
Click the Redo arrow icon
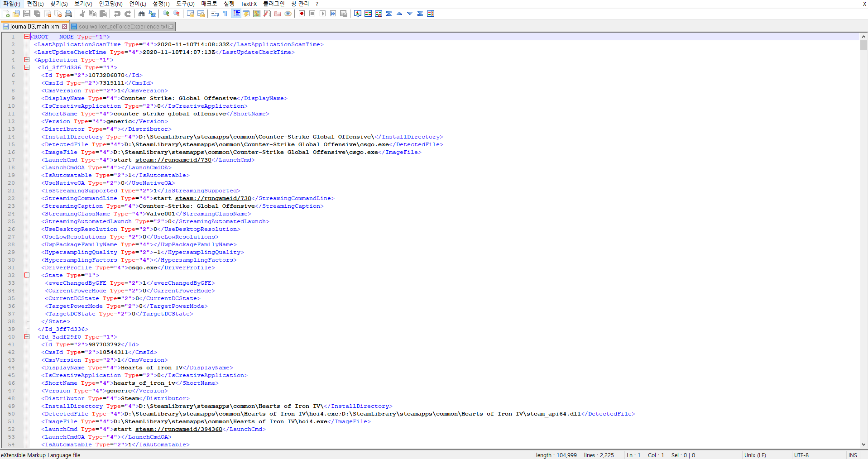[x=128, y=14]
